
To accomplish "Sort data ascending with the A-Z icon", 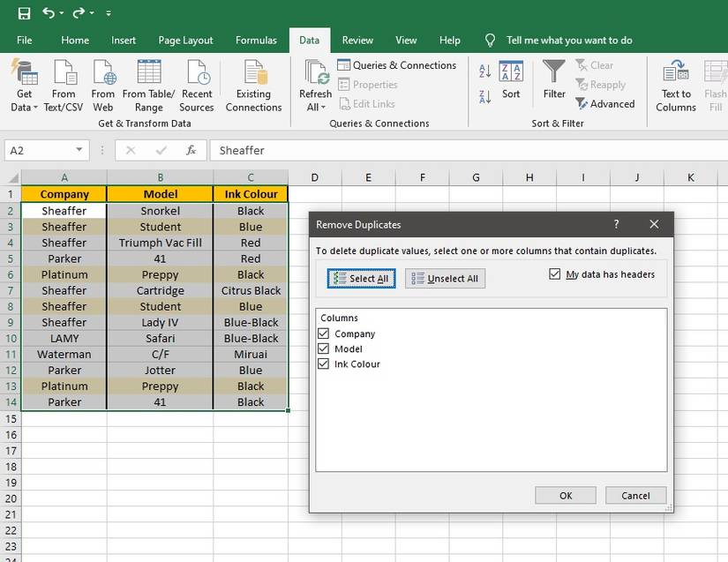I will [x=484, y=71].
